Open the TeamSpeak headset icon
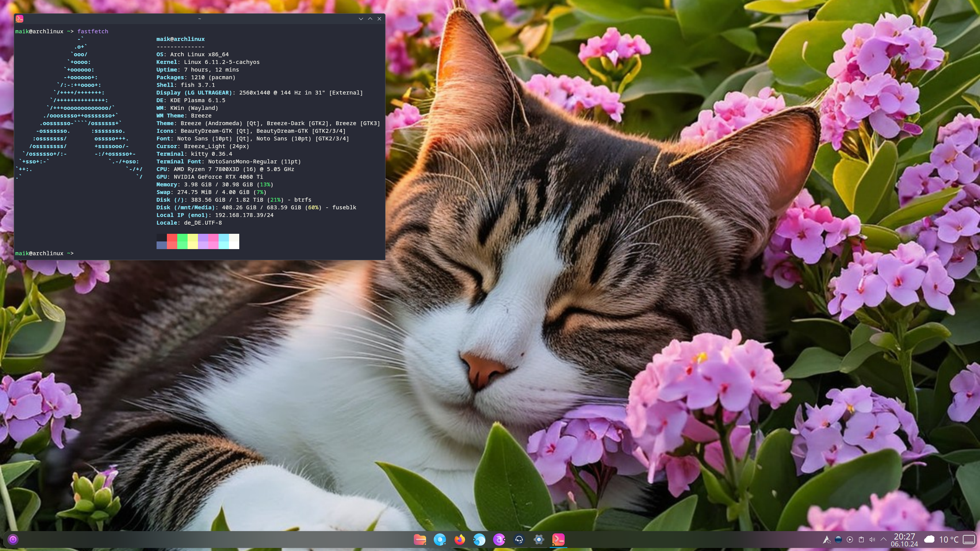The height and width of the screenshot is (551, 980). pyautogui.click(x=519, y=540)
